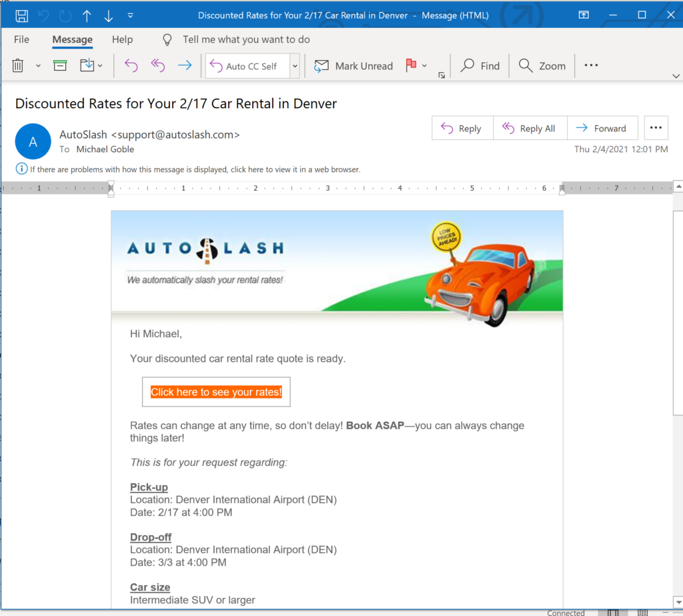Click the Redo icon in the title bar
683x616 pixels.
(x=65, y=16)
